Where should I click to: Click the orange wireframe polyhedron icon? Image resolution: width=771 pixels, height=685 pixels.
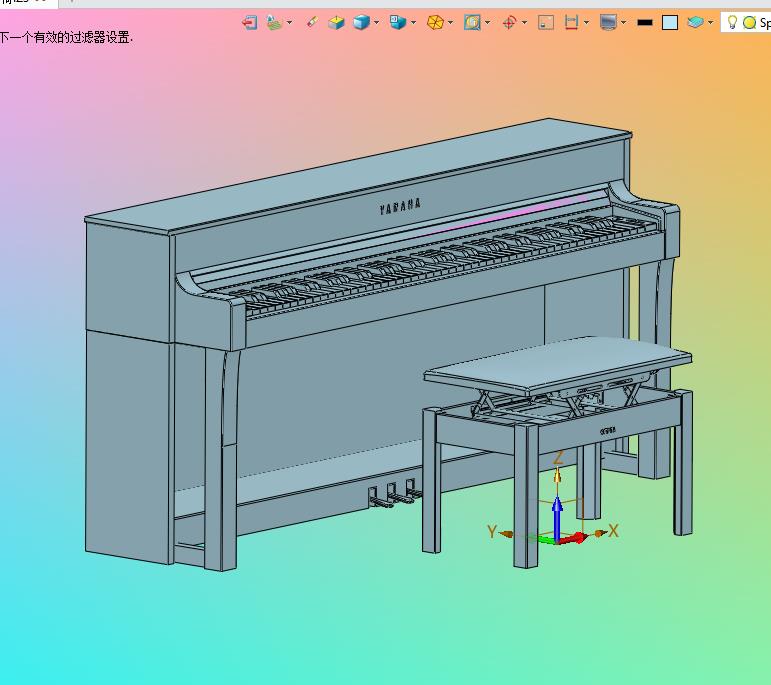tap(435, 23)
